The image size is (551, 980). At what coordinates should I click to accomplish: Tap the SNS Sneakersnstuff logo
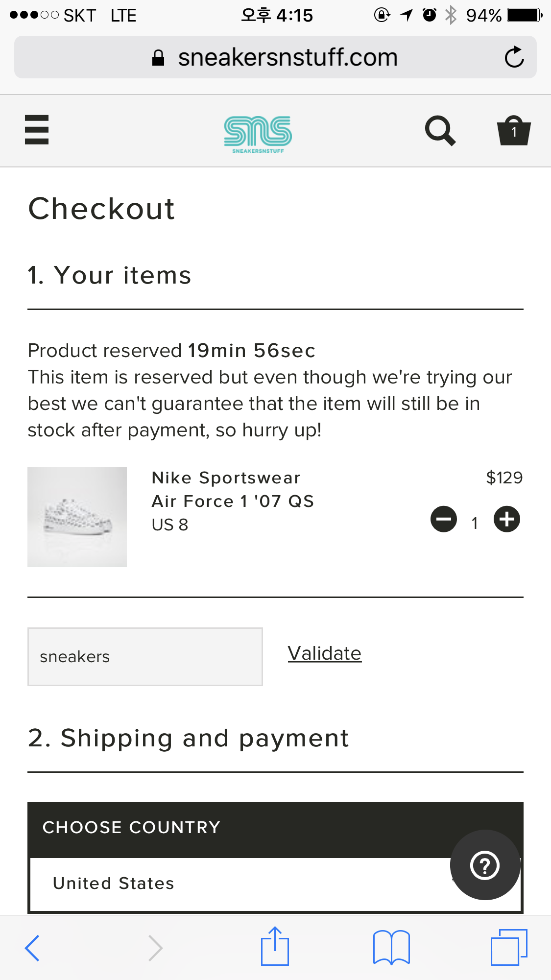point(258,134)
